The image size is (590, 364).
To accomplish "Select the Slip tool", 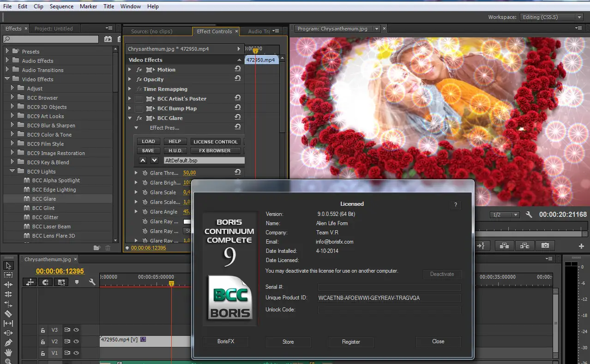I will (8, 323).
